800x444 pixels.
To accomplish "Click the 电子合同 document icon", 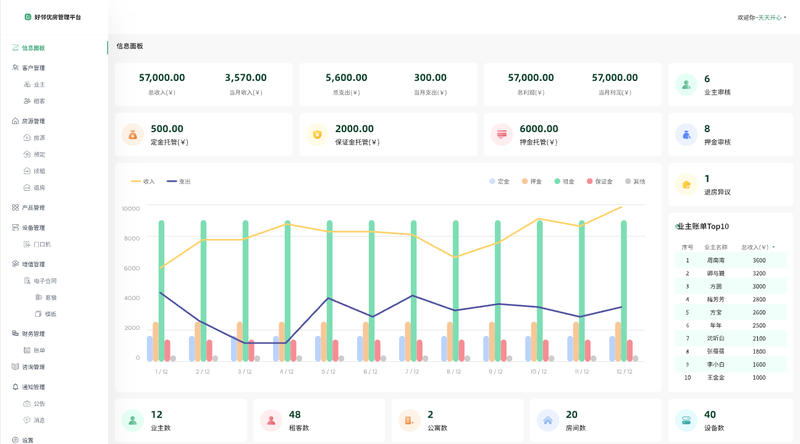I will pyautogui.click(x=27, y=281).
